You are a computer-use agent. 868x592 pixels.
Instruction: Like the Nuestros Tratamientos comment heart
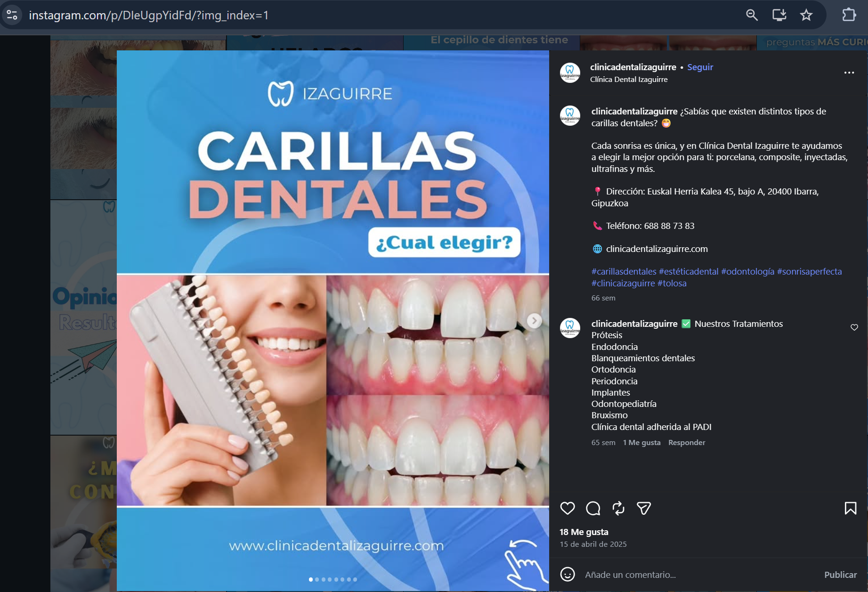[854, 327]
